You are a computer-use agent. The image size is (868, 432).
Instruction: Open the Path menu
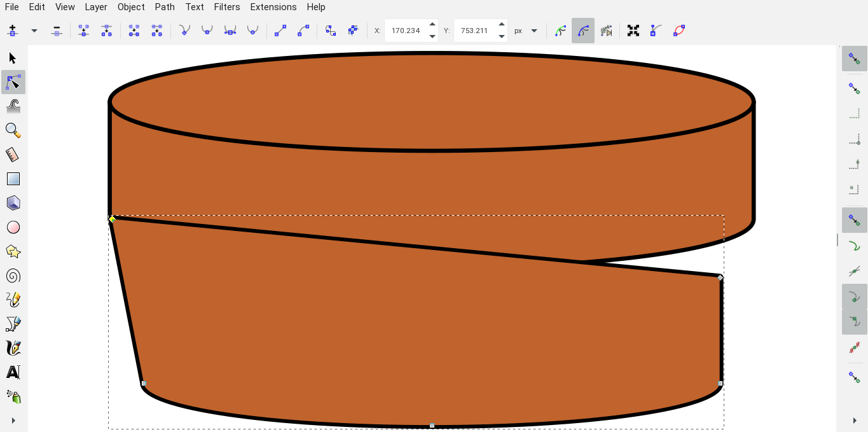click(x=165, y=7)
